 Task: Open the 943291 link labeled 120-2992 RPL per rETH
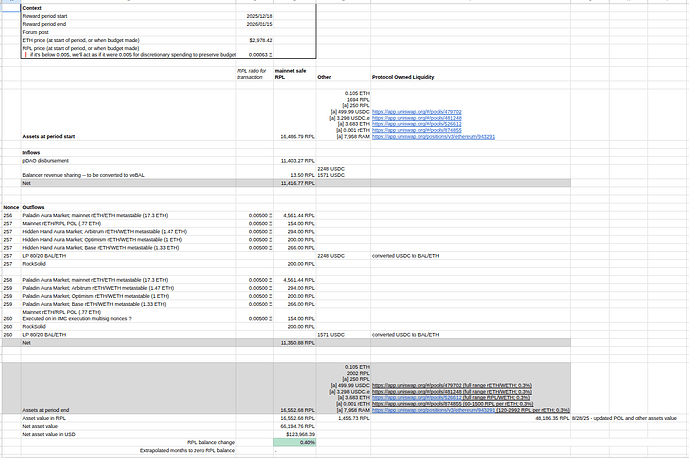tap(471, 410)
